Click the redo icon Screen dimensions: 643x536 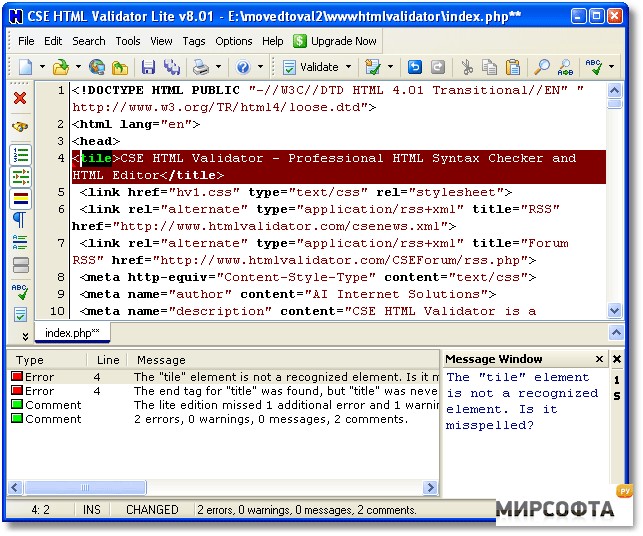pos(438,67)
